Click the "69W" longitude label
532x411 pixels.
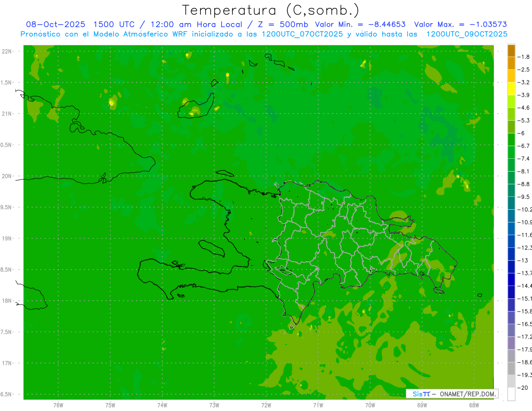[x=422, y=405]
